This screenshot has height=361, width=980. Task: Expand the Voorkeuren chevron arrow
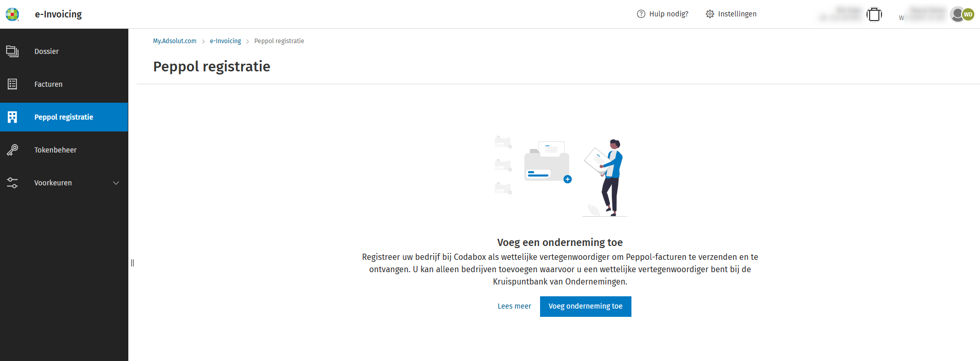[116, 183]
